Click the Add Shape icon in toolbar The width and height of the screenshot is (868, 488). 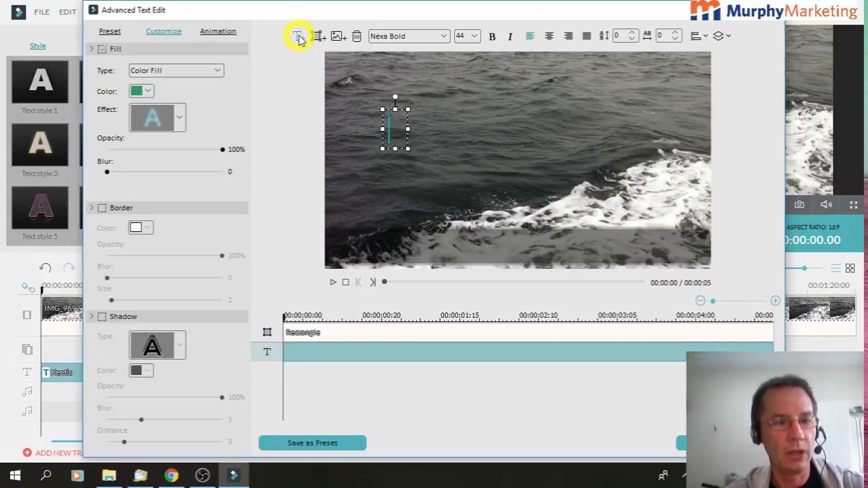(x=318, y=36)
